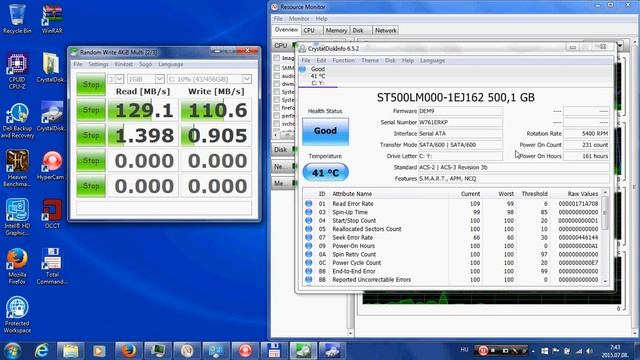Tick the audio process checkbox

tap(277, 76)
